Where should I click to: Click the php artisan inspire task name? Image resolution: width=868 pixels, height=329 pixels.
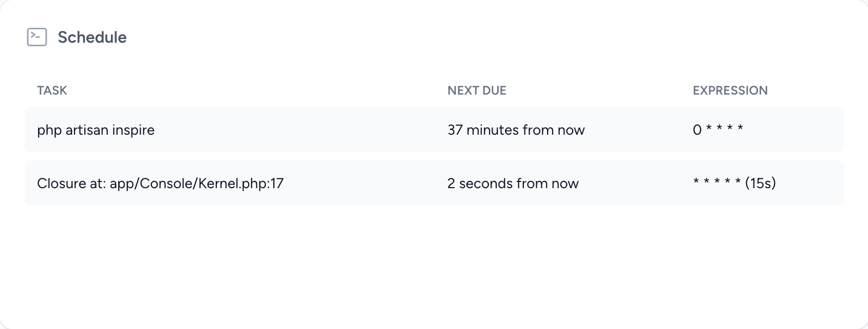coord(96,130)
